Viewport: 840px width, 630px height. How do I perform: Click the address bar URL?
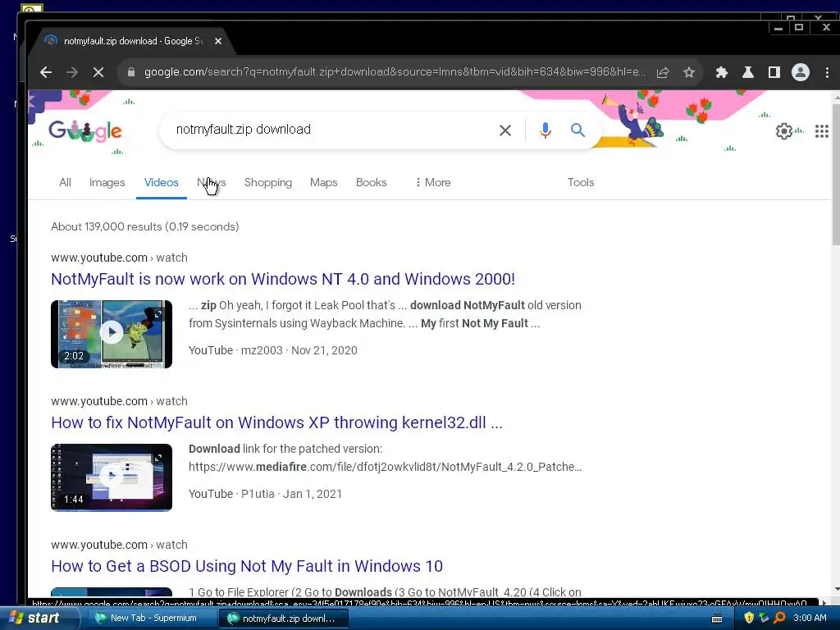[395, 72]
